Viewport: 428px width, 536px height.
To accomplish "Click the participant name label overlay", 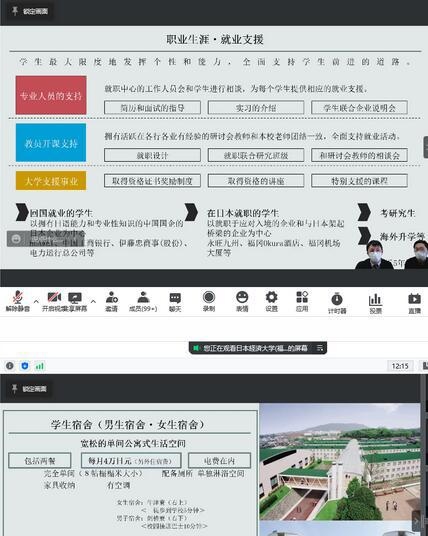I will point(45,239).
